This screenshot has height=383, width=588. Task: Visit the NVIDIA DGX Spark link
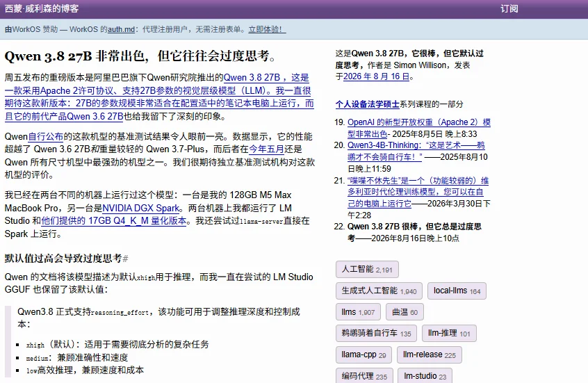(140, 209)
